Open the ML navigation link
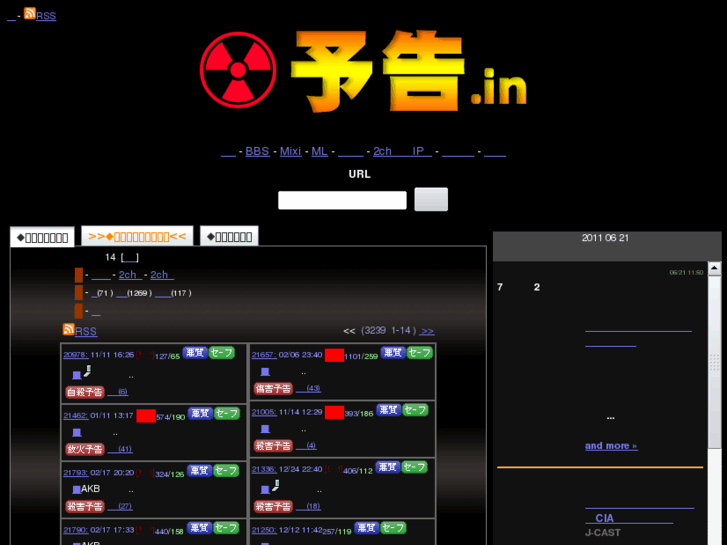727x545 pixels. tap(319, 152)
